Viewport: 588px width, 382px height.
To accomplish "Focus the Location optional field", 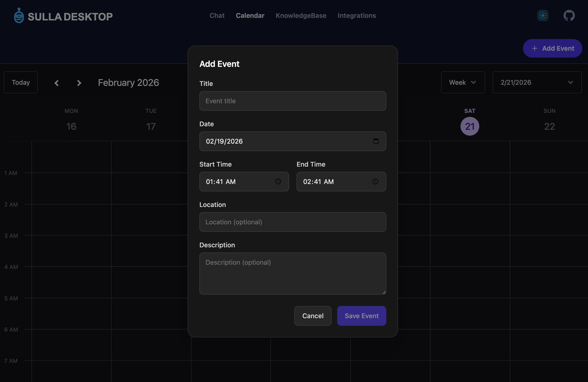I will point(293,222).
